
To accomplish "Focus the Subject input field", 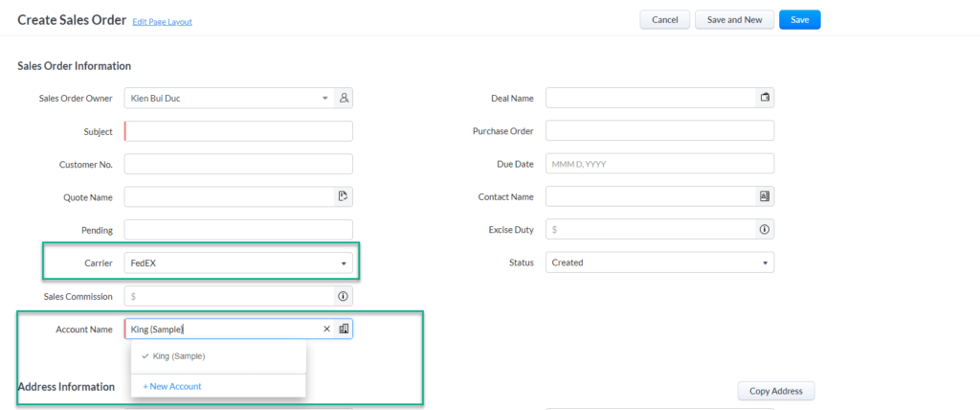I will coord(238,131).
